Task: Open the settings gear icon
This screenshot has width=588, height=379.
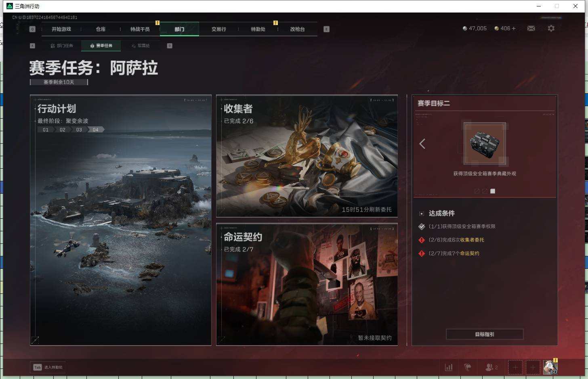Action: 551,28
